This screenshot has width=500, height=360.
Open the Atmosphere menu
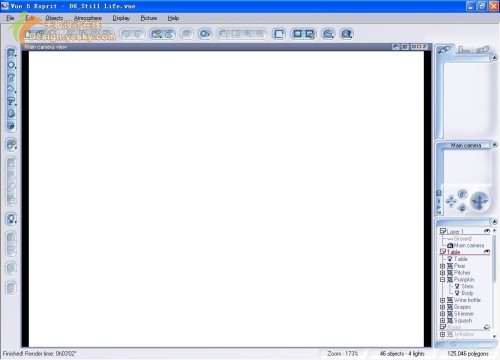pyautogui.click(x=88, y=18)
